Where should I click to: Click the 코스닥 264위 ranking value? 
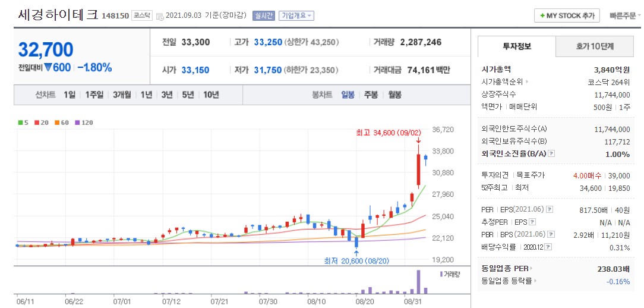click(609, 82)
